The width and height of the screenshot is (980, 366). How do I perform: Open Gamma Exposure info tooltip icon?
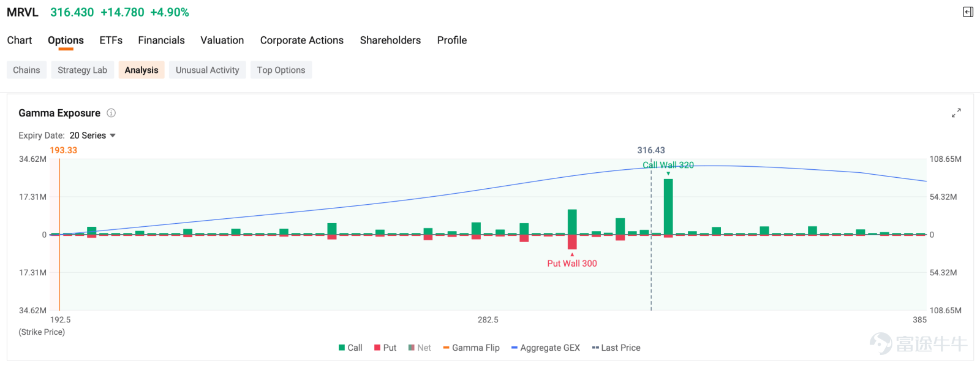click(111, 113)
